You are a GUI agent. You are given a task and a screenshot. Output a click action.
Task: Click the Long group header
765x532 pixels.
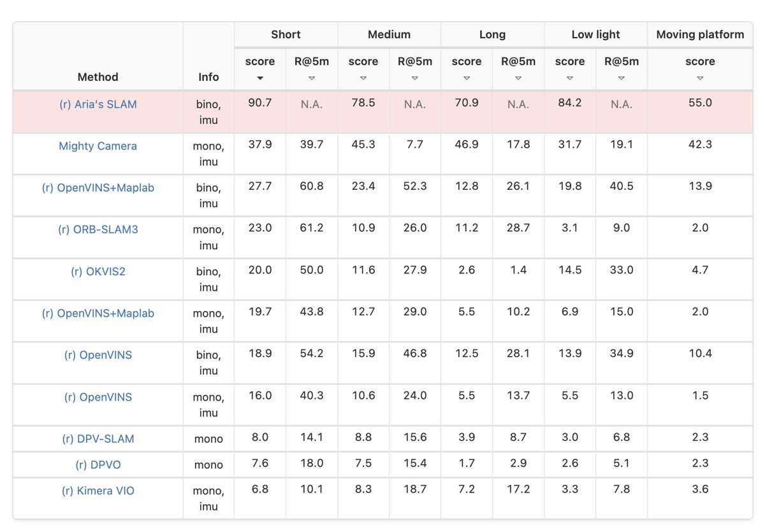click(x=492, y=34)
